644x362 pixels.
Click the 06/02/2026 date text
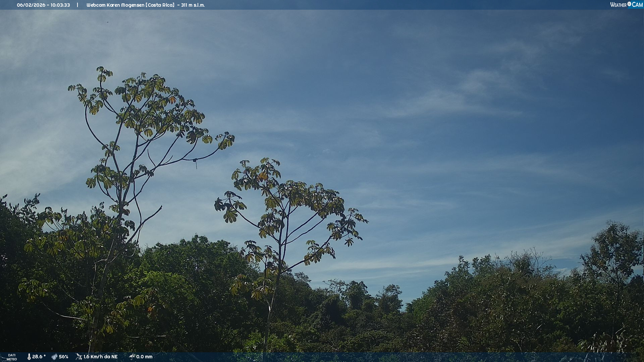pos(31,5)
